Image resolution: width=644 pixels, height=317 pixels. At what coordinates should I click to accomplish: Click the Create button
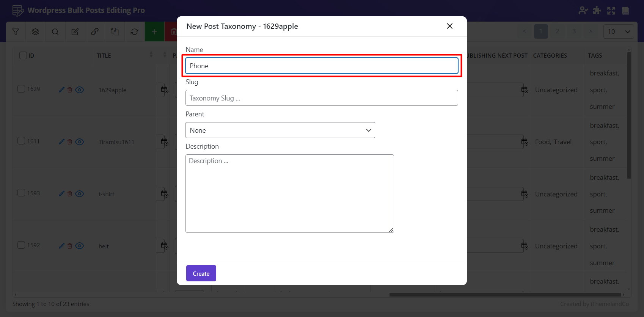pyautogui.click(x=201, y=273)
